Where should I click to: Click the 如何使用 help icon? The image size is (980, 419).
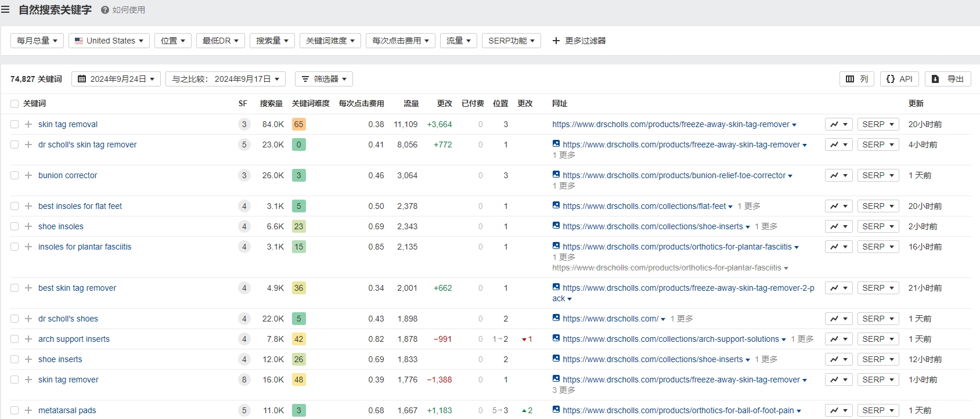pyautogui.click(x=105, y=10)
